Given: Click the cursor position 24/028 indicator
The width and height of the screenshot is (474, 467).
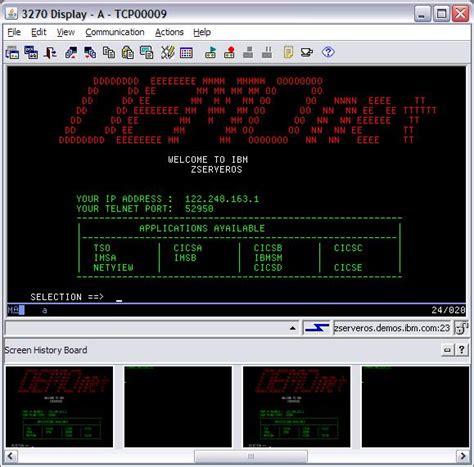Looking at the screenshot, I should click(x=448, y=310).
